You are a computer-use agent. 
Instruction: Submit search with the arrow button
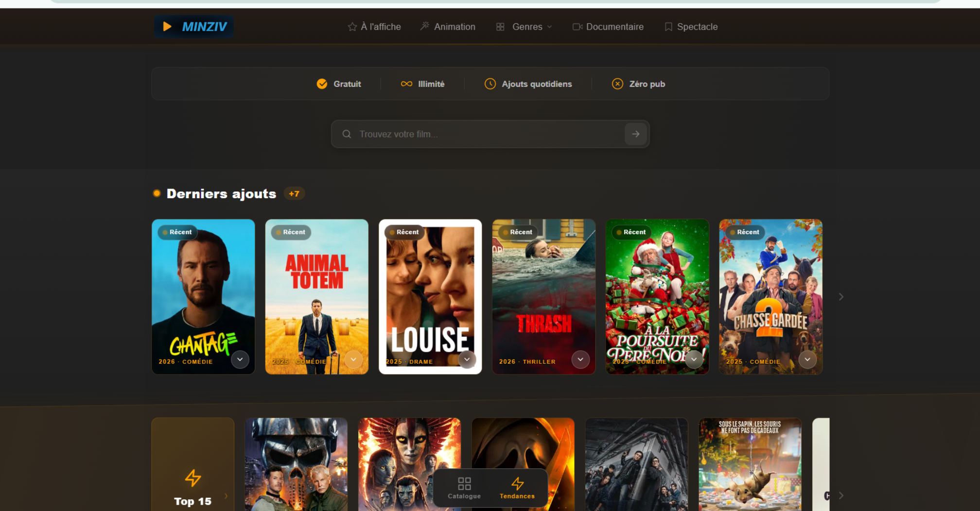tap(635, 134)
